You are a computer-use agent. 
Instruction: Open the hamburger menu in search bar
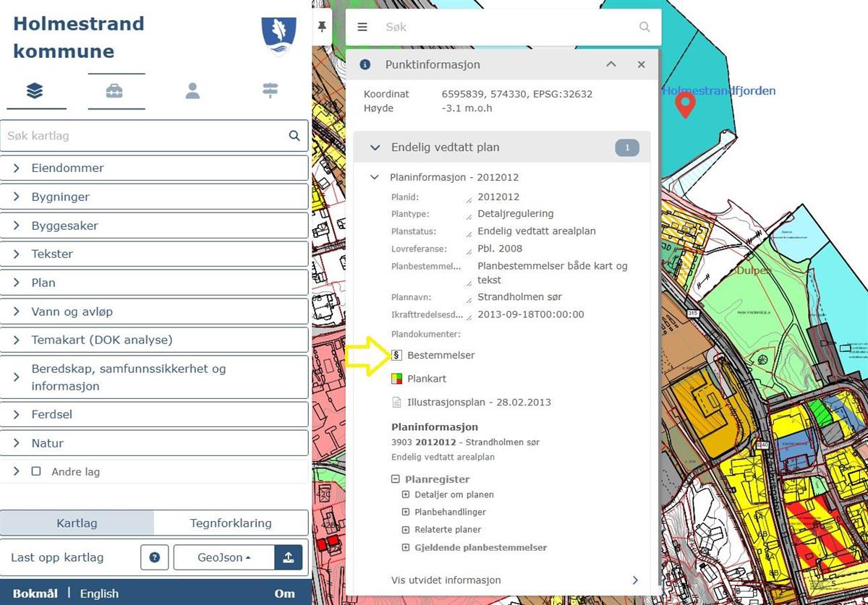[x=362, y=27]
